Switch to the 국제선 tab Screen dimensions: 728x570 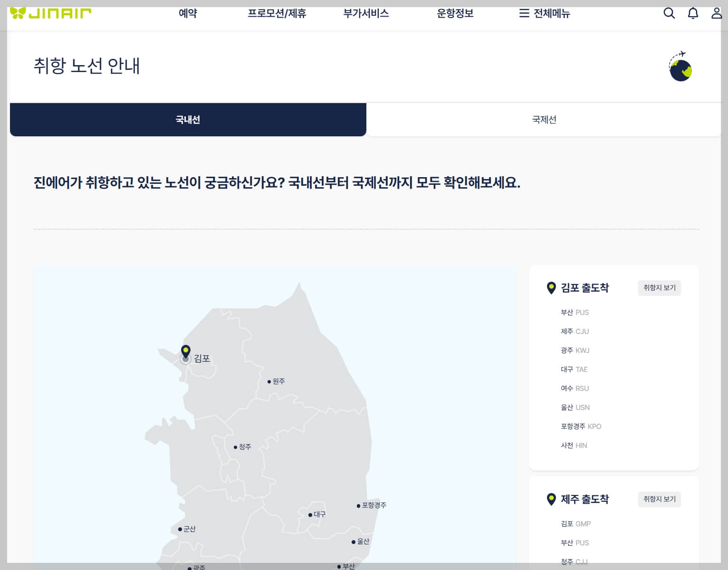point(544,120)
